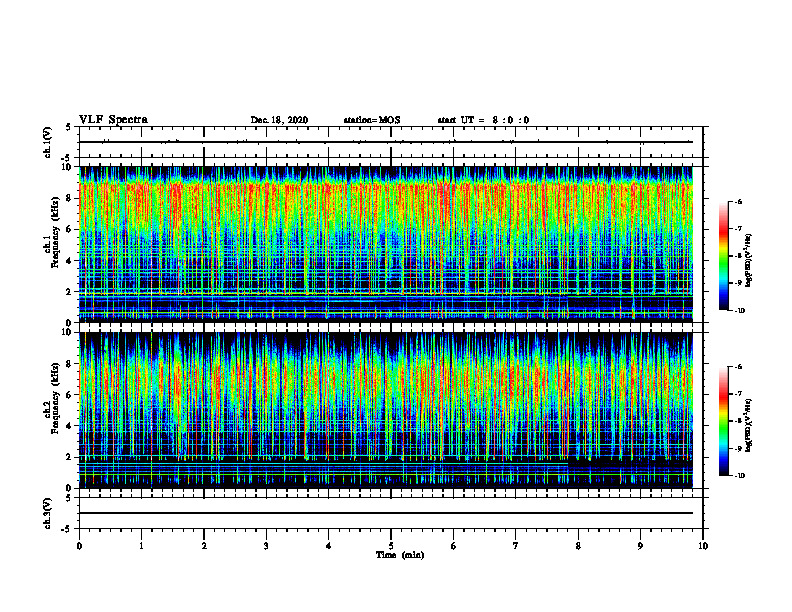792x612 pixels.
Task: Select the "start UT = 8 : 0 : 0" text
Action: click(x=483, y=120)
